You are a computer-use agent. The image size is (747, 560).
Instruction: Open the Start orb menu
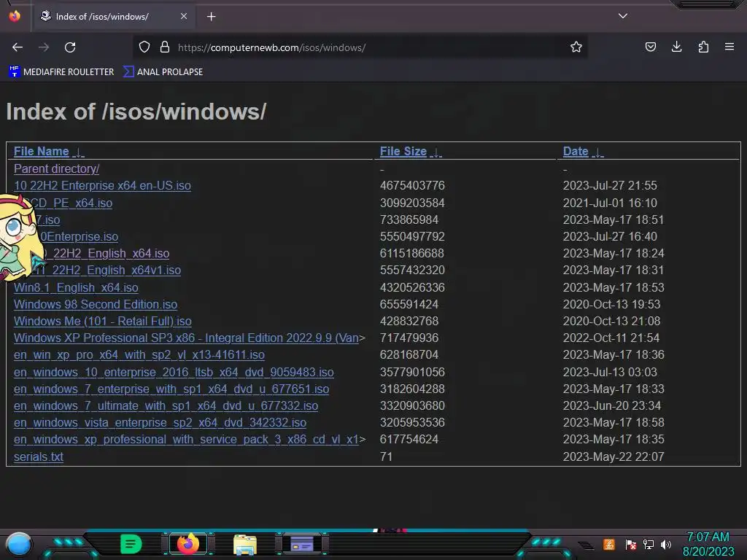(x=18, y=544)
